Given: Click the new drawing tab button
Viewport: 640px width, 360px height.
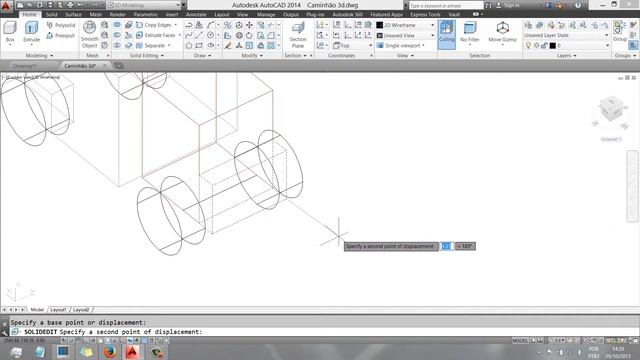Looking at the screenshot, I should click(119, 66).
